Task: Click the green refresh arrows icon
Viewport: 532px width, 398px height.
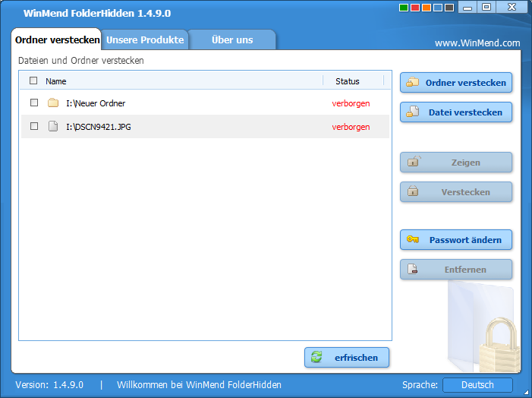Action: coord(316,357)
